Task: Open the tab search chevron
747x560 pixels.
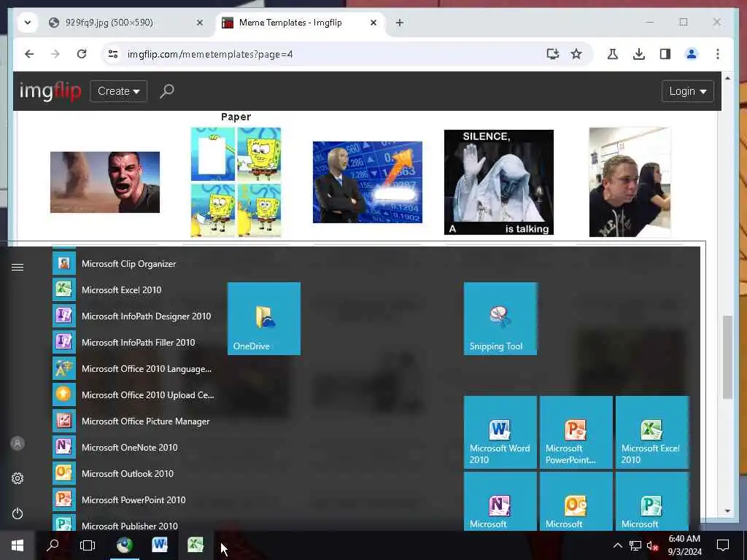Action: [x=28, y=23]
